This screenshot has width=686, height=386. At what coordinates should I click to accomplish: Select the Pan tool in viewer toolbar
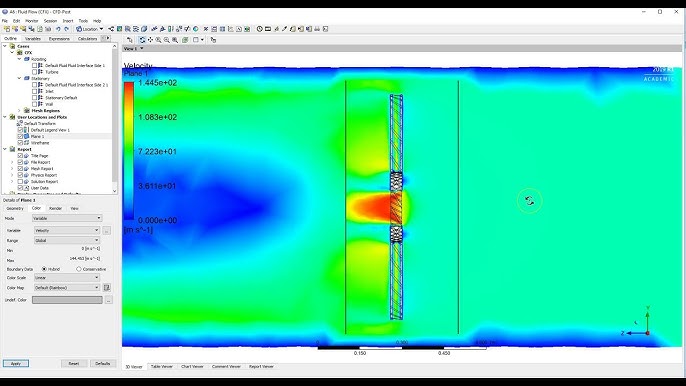pyautogui.click(x=150, y=40)
